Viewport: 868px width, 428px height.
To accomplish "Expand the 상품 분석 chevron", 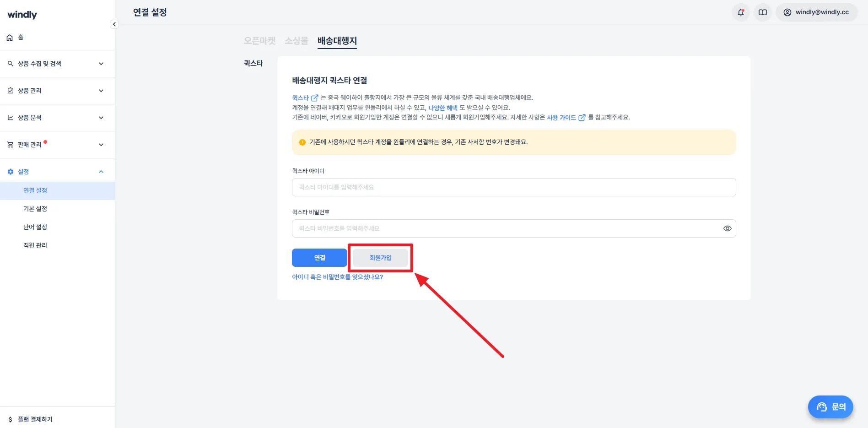I will [x=101, y=118].
